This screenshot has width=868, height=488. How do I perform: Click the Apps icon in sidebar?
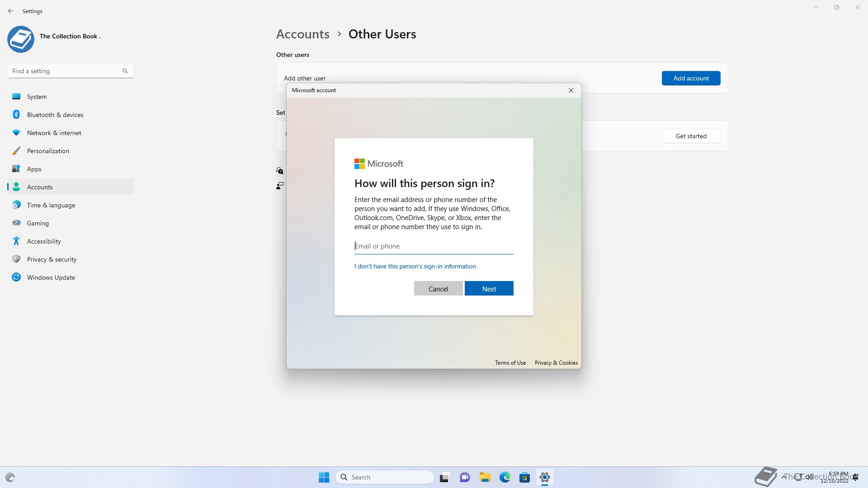pos(16,169)
